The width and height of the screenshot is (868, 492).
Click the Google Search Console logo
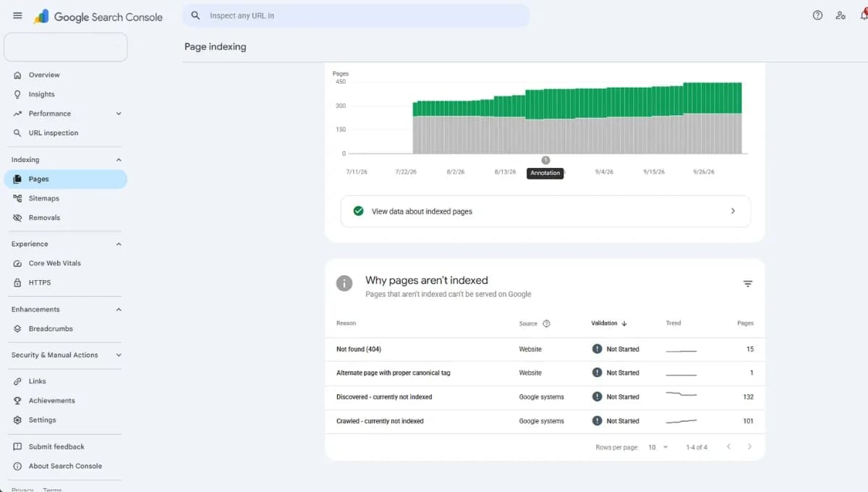(x=98, y=17)
